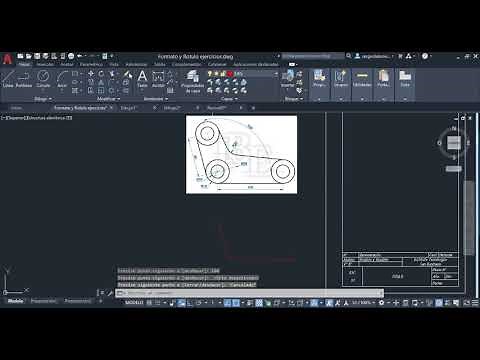Switch to the Insertar ribbon tab
Viewport: 480px width, 360px height.
point(45,64)
